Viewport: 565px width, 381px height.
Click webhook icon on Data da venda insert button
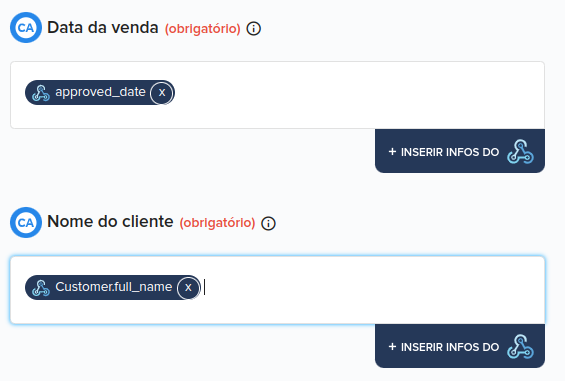tap(520, 152)
